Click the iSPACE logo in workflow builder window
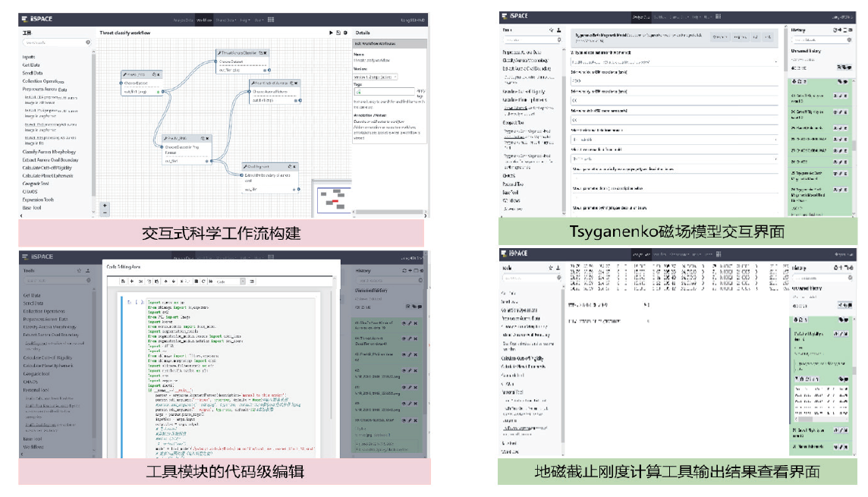The height and width of the screenshot is (497, 868). pyautogui.click(x=37, y=19)
